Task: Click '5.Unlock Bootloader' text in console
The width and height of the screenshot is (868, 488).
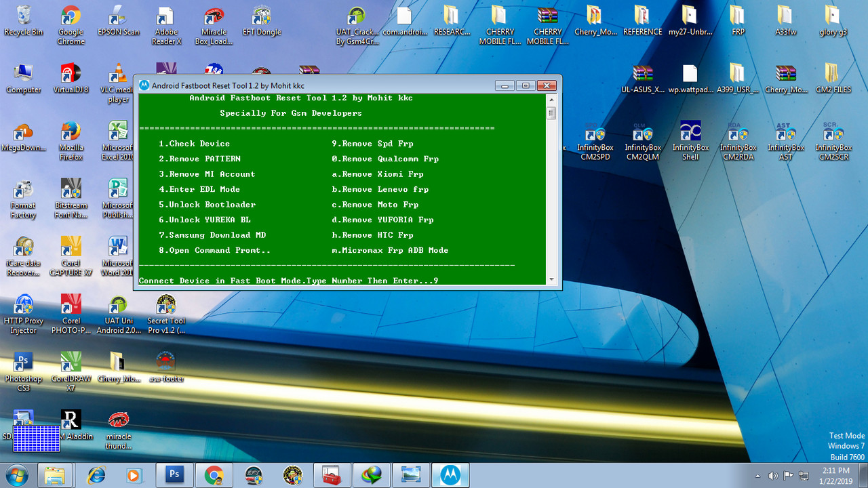Action: [208, 205]
